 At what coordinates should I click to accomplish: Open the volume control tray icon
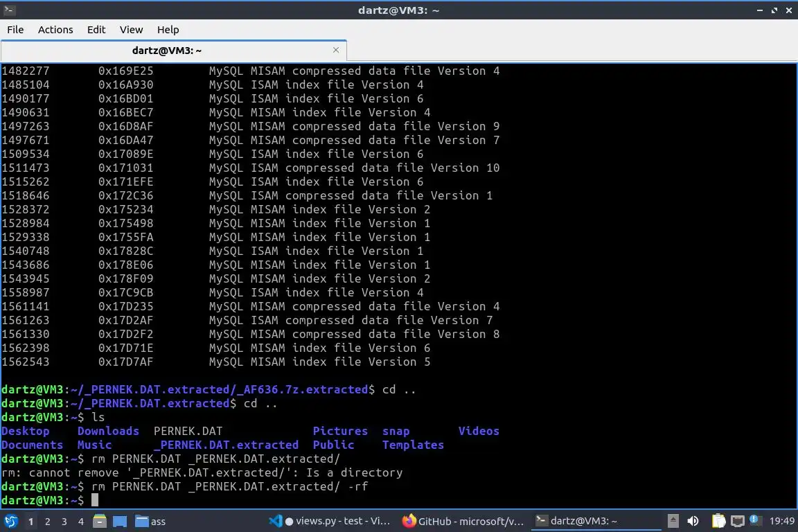(x=693, y=521)
